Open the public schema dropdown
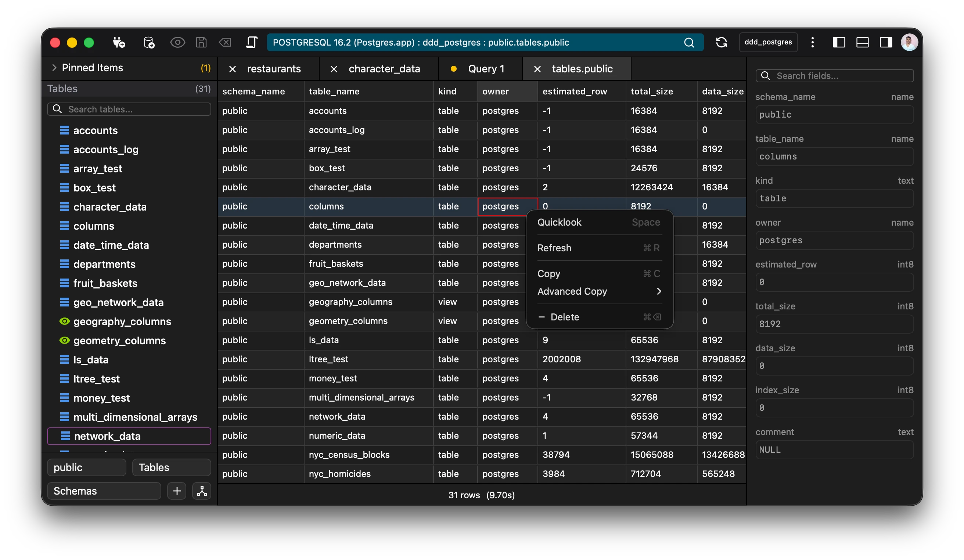This screenshot has height=560, width=964. coord(86,467)
